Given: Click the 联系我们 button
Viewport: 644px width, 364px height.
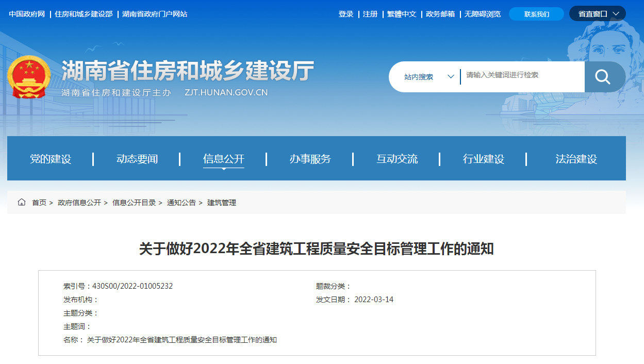Looking at the screenshot, I should click(536, 14).
